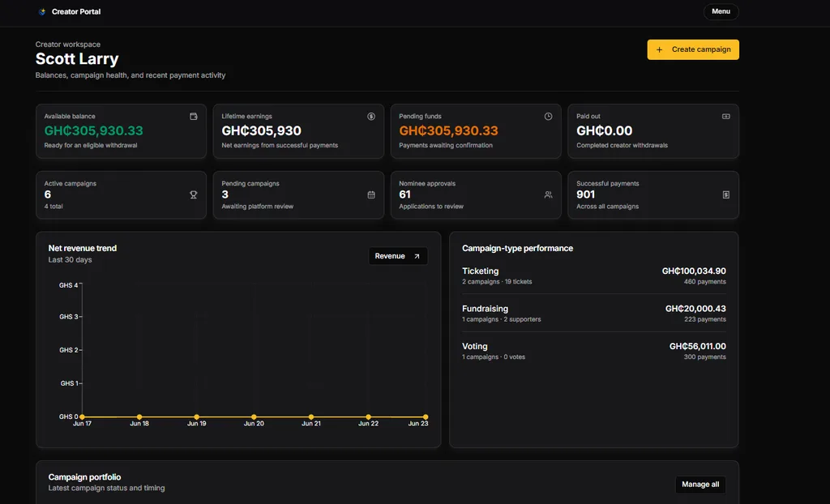Viewport: 830px width, 504px height.
Task: Click the 61 nominee approvals count
Action: (x=405, y=194)
